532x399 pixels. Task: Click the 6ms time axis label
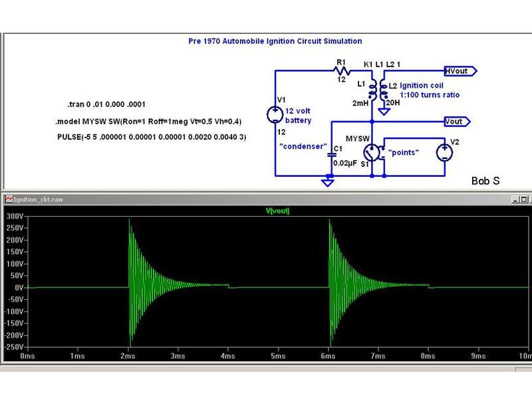(328, 356)
